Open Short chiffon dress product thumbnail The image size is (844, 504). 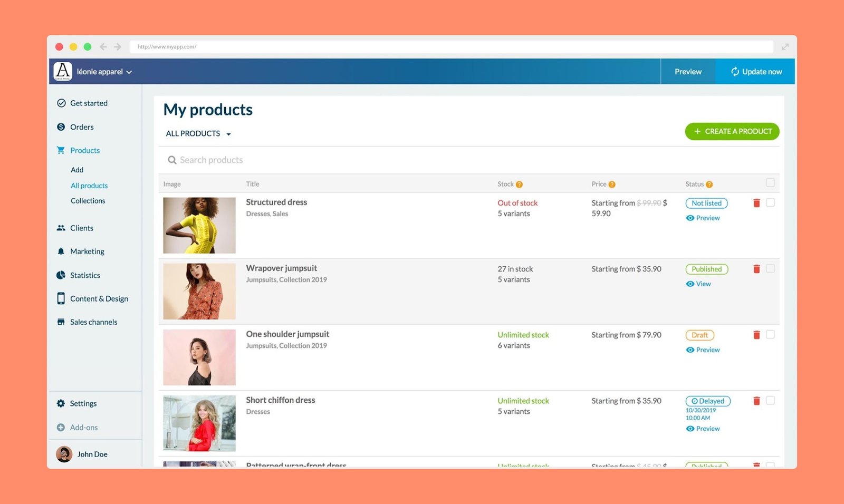[199, 423]
